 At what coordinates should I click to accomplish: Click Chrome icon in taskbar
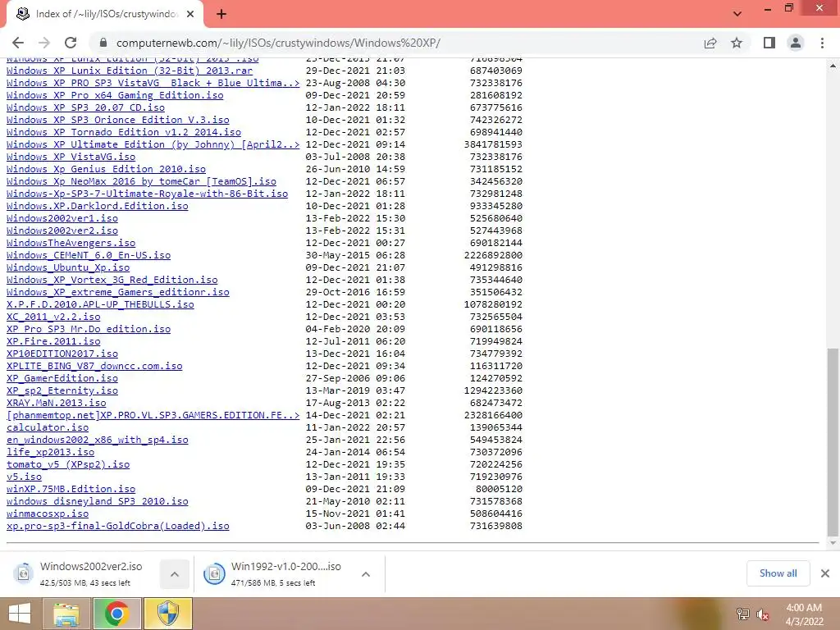coord(116,614)
